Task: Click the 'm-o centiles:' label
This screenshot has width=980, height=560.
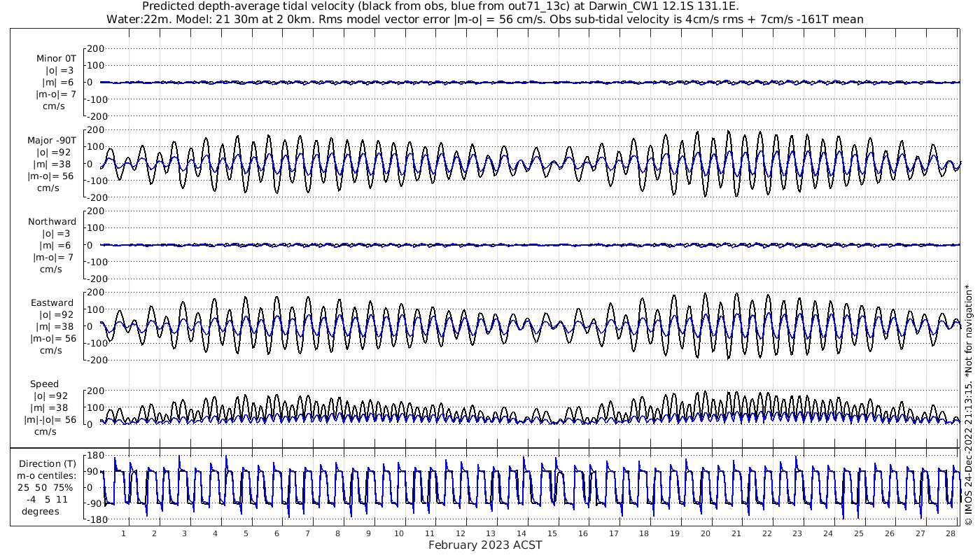Action: tap(46, 476)
